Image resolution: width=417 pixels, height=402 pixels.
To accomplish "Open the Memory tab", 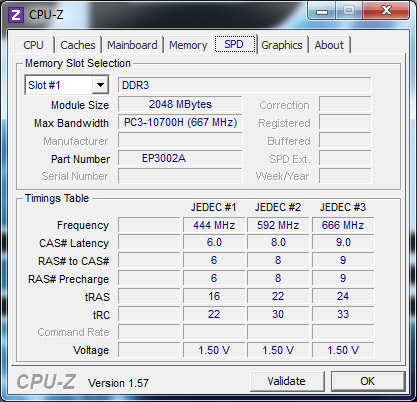I will click(x=188, y=45).
